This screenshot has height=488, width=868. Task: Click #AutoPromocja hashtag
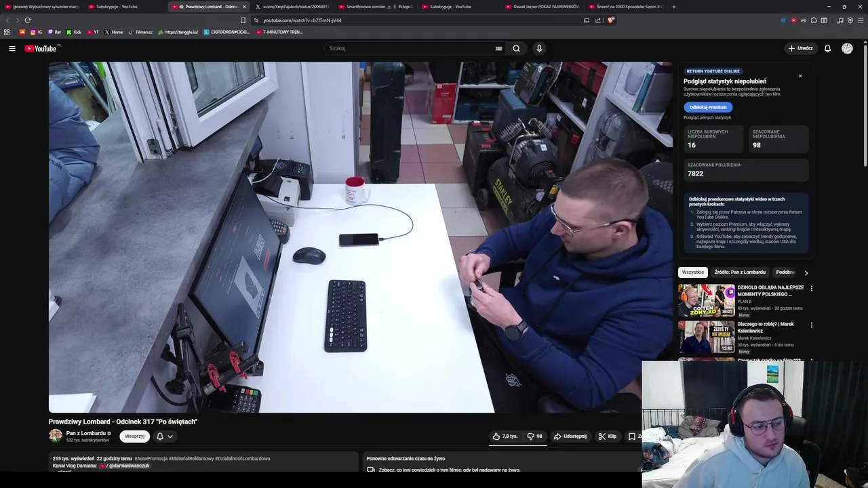pos(151,459)
